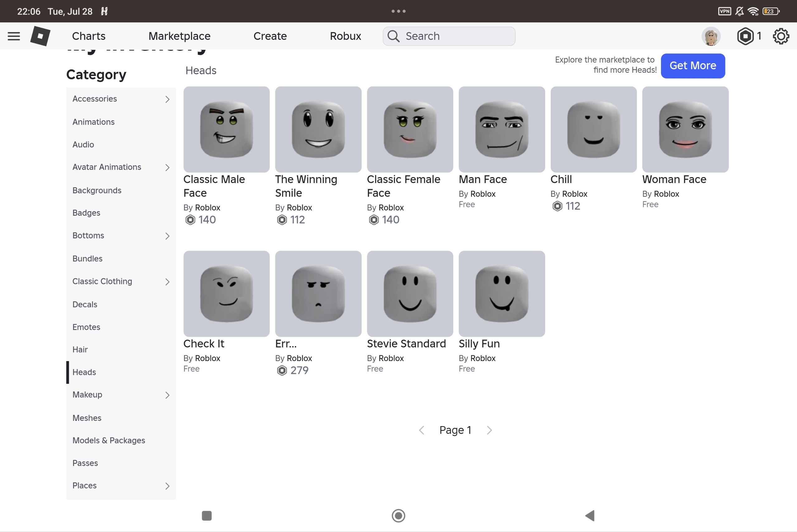Open the Classic Male Face title link
This screenshot has width=797, height=532.
[214, 186]
